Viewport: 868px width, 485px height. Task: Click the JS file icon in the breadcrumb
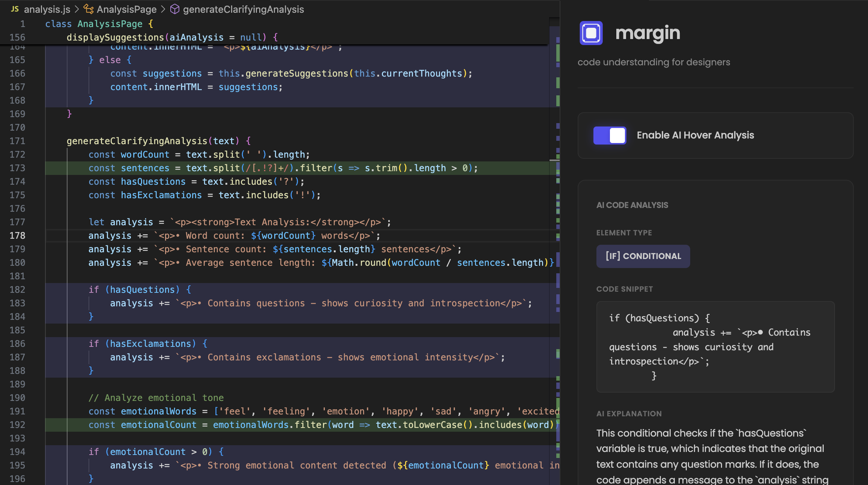coord(15,9)
